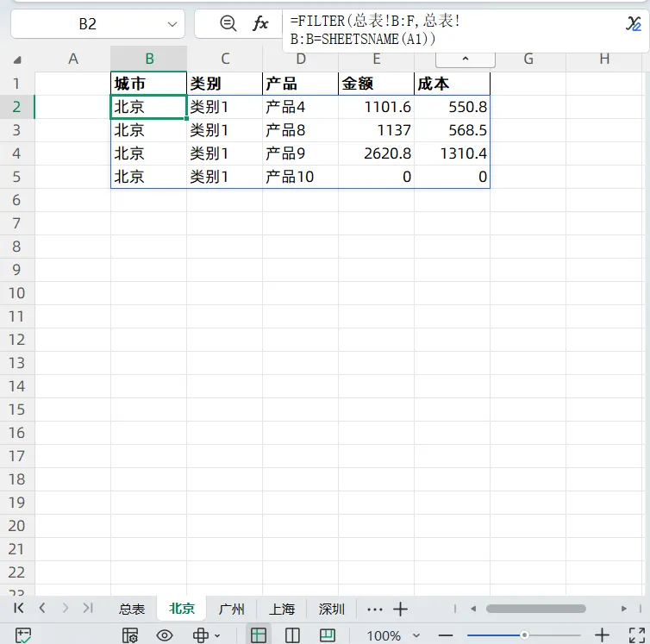Click horizontal scrollbar right arrow
Viewport: 650px width, 644px height.
coord(623,609)
